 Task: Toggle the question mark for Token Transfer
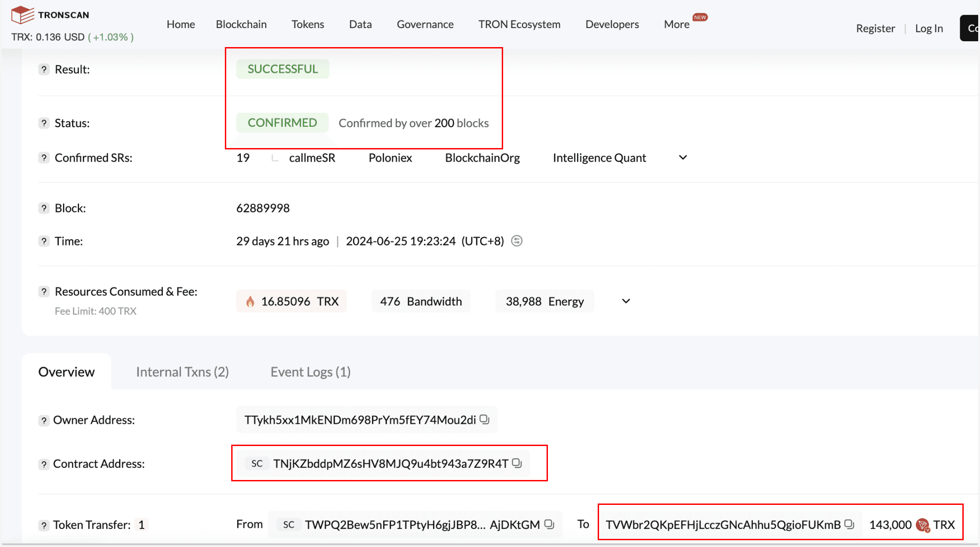coord(43,525)
